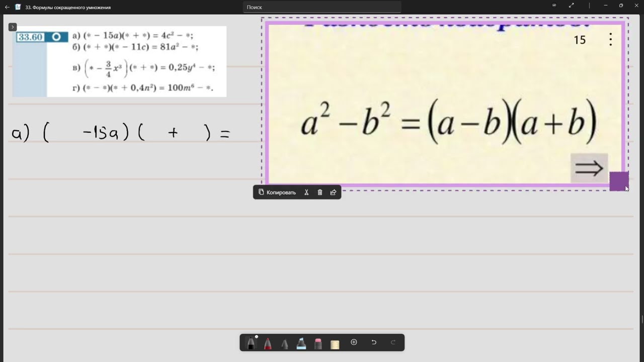Undo the last ink stroke
Viewport: 644px width, 362px height.
click(x=374, y=342)
